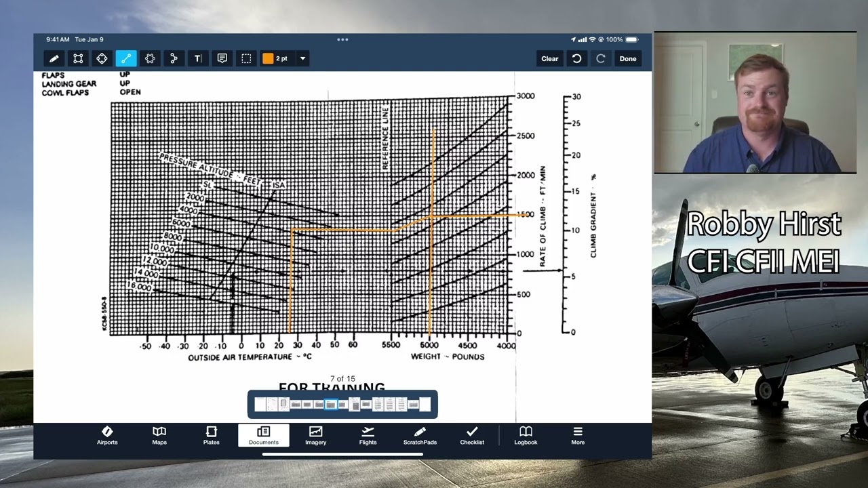Image resolution: width=868 pixels, height=488 pixels.
Task: Click the 3000 rate of climb value
Action: (x=526, y=96)
